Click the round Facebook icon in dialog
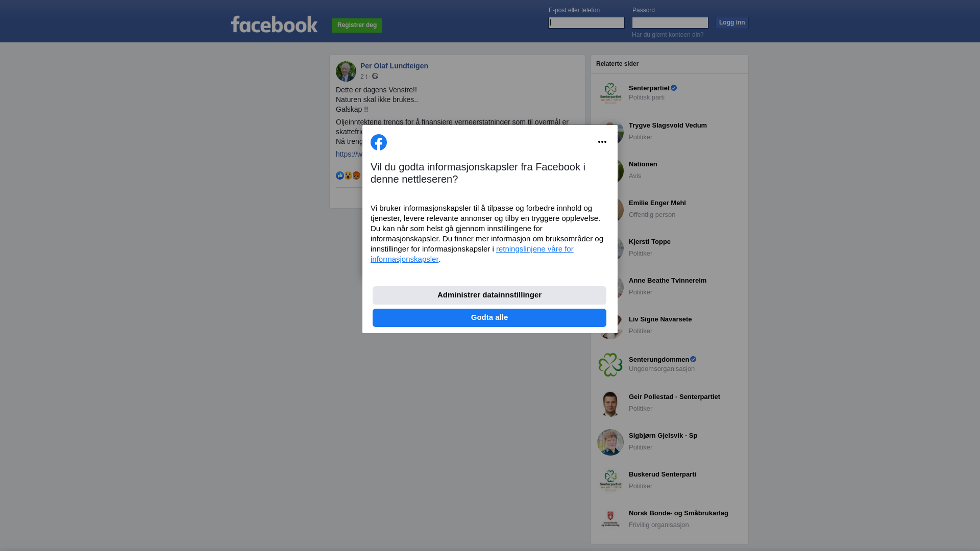This screenshot has height=551, width=980. (379, 142)
